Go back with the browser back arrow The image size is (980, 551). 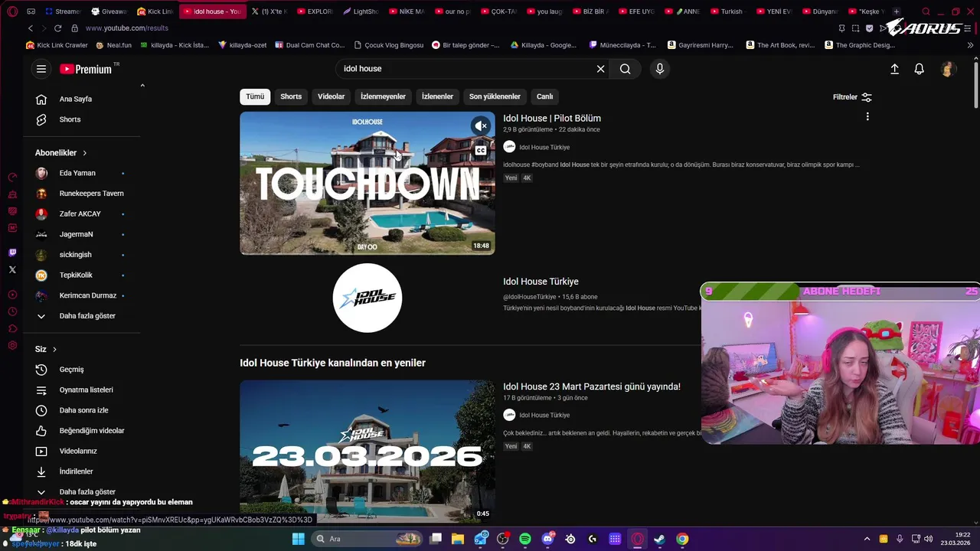pyautogui.click(x=31, y=28)
